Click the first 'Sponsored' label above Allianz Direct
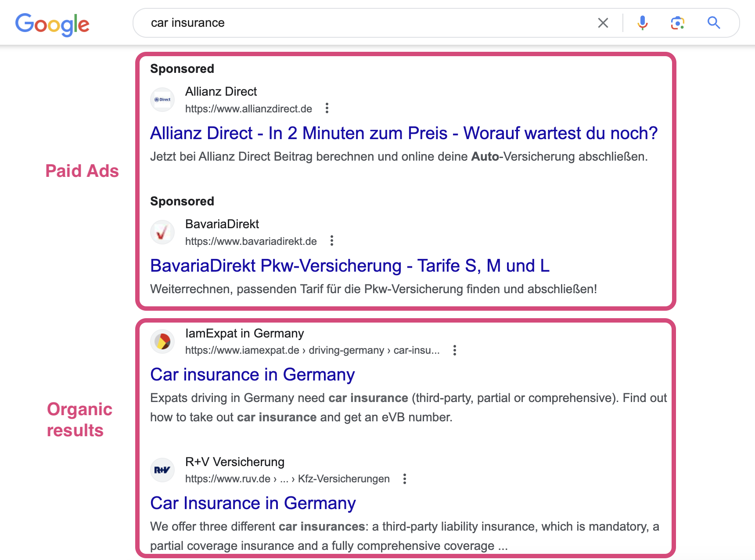The width and height of the screenshot is (755, 560). coord(182,69)
